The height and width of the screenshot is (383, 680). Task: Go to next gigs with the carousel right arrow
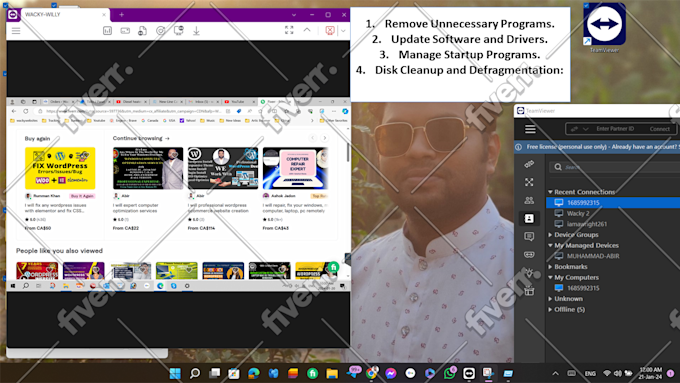[324, 138]
